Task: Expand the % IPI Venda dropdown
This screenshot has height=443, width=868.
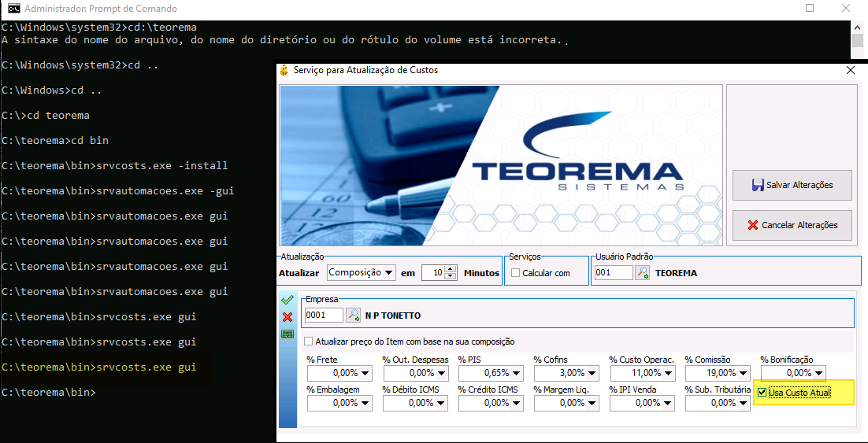Action: click(x=669, y=404)
